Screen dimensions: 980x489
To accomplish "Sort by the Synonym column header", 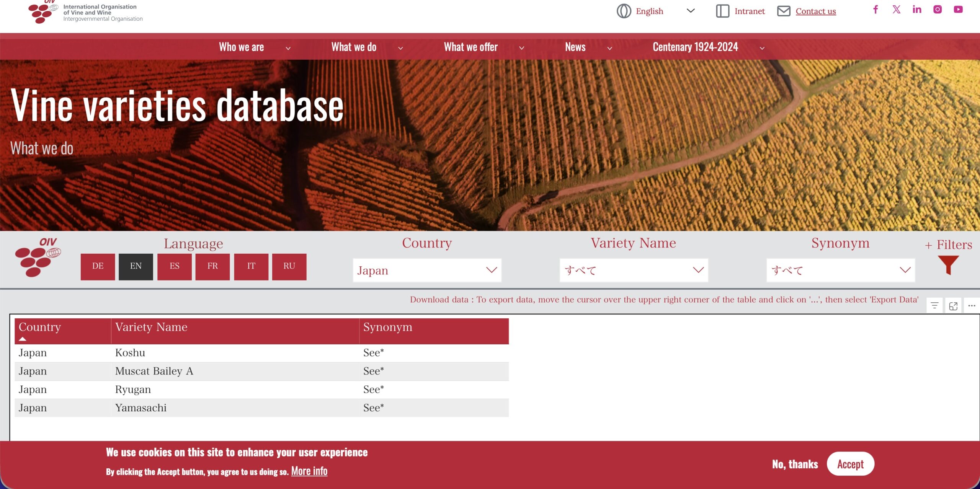I will (434, 331).
